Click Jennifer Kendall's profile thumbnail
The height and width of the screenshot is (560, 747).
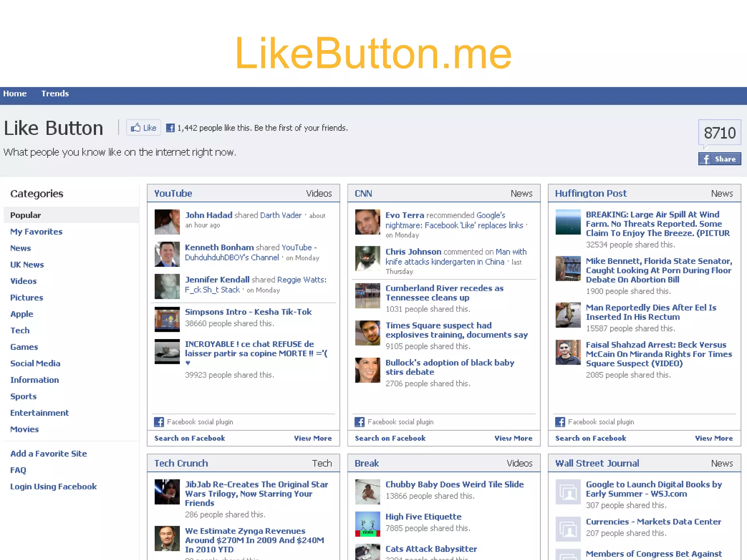coord(167,286)
